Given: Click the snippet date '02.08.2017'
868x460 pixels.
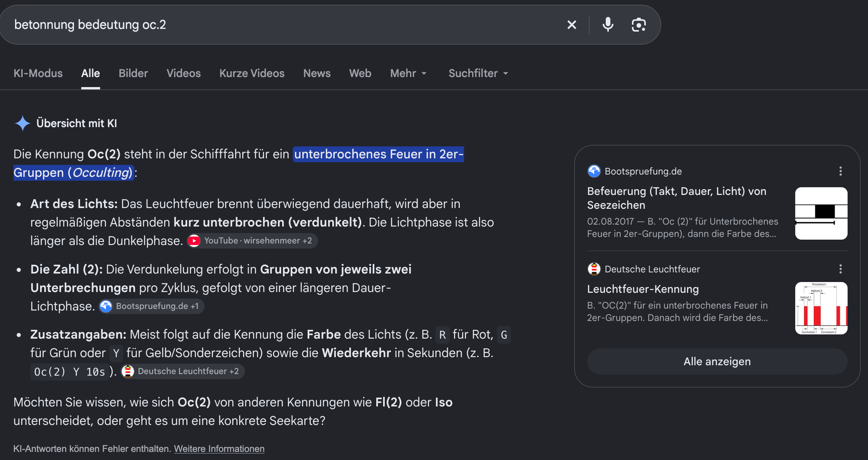Looking at the screenshot, I should pyautogui.click(x=610, y=222).
